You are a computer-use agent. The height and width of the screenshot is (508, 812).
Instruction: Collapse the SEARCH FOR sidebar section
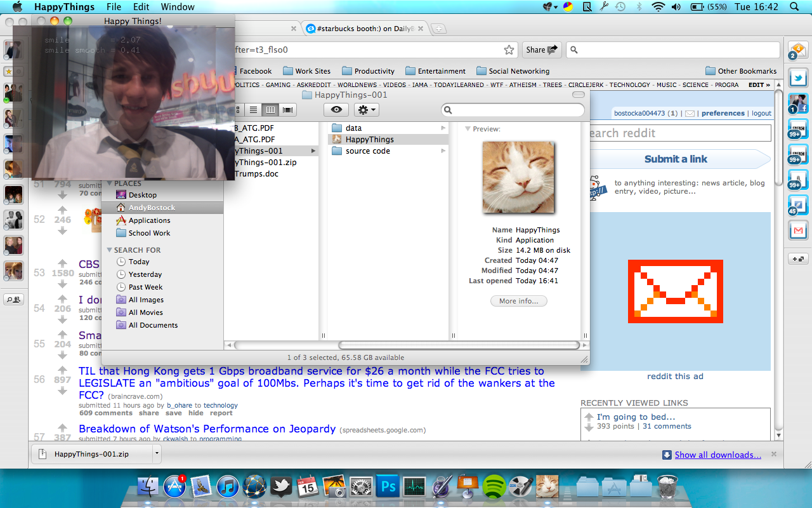(109, 250)
